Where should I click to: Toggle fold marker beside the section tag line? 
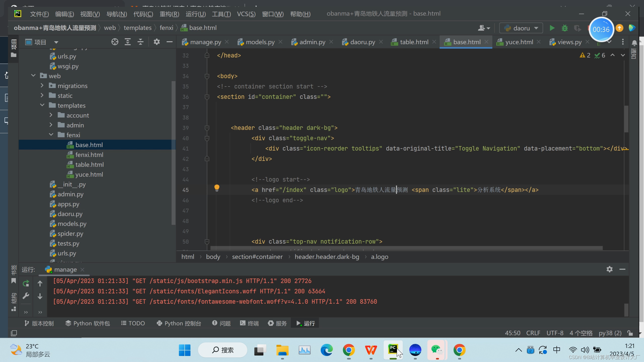(x=207, y=97)
